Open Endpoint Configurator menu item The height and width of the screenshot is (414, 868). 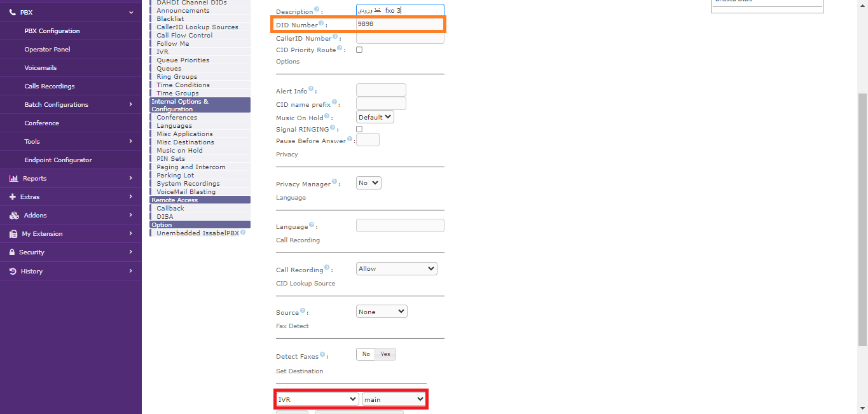click(x=58, y=160)
